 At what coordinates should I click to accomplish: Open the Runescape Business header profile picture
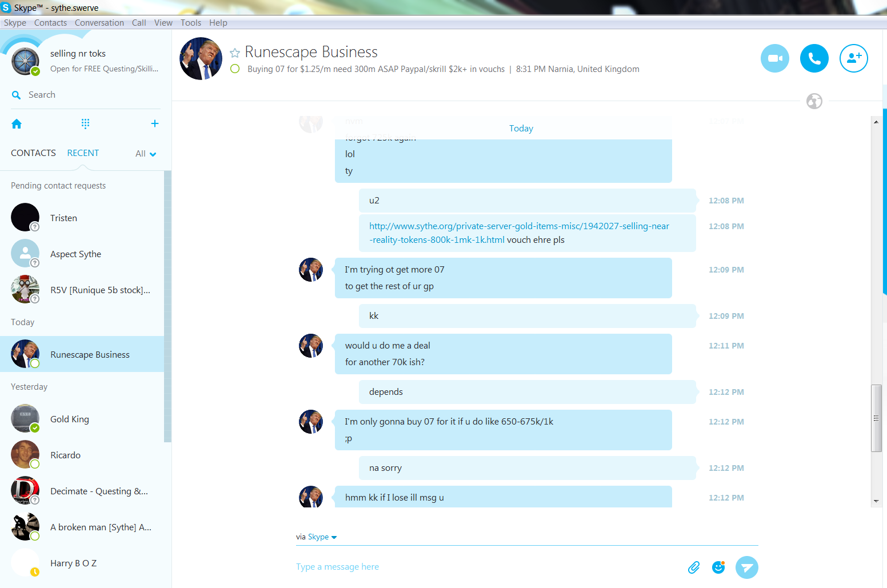(x=201, y=59)
